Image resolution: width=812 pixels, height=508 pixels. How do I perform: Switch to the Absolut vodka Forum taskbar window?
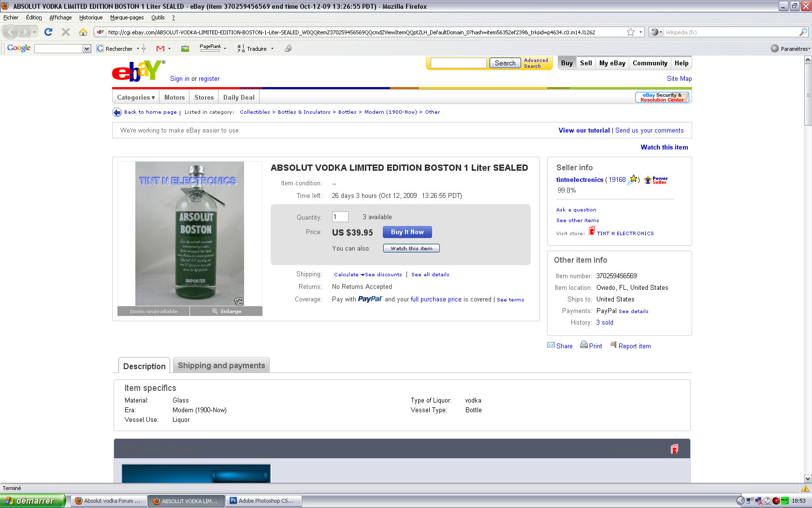(109, 501)
